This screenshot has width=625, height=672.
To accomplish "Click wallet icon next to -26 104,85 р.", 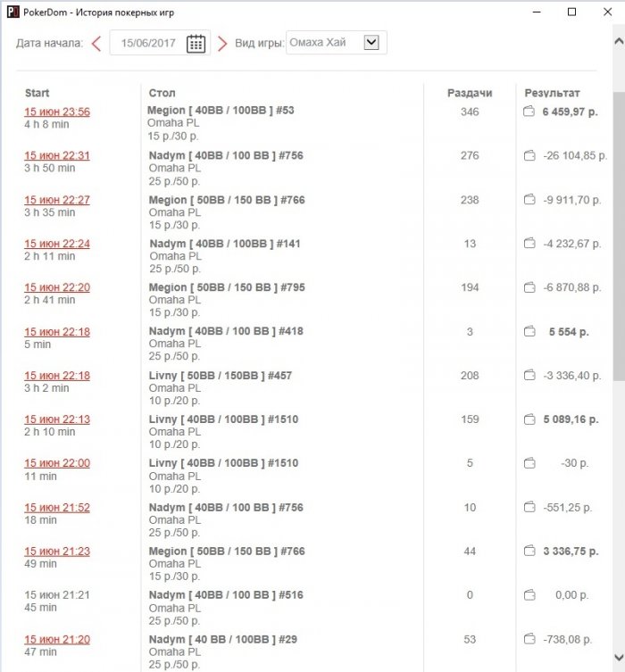I will pos(529,155).
